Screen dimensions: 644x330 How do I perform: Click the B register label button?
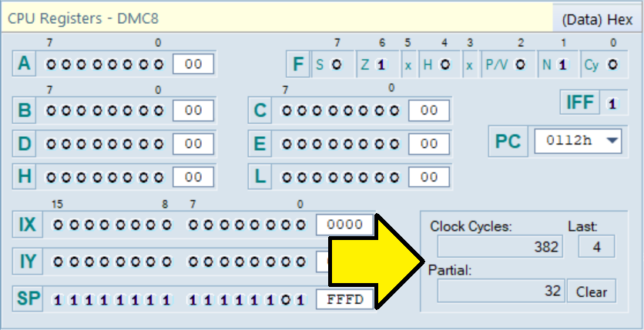24,110
